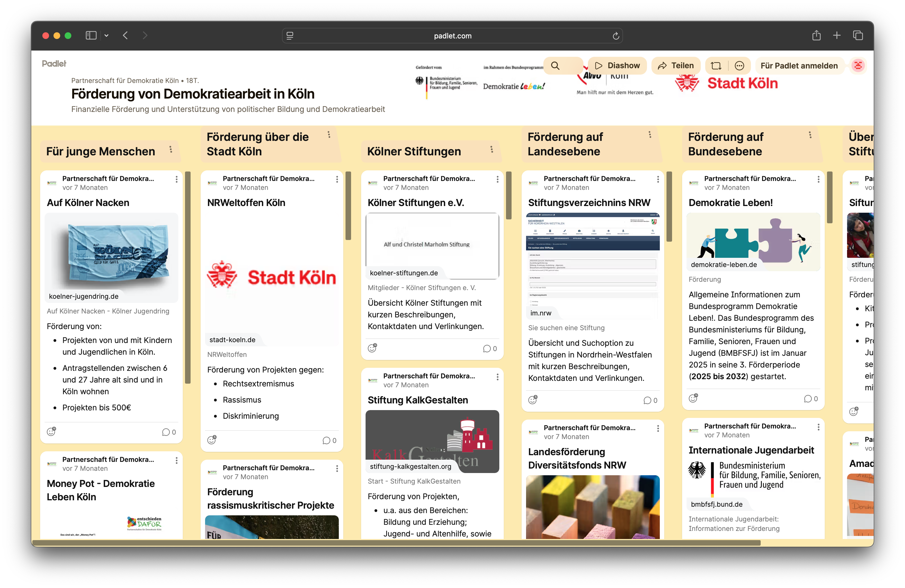This screenshot has width=905, height=588.
Task: Click the Safari share icon
Action: pos(816,35)
